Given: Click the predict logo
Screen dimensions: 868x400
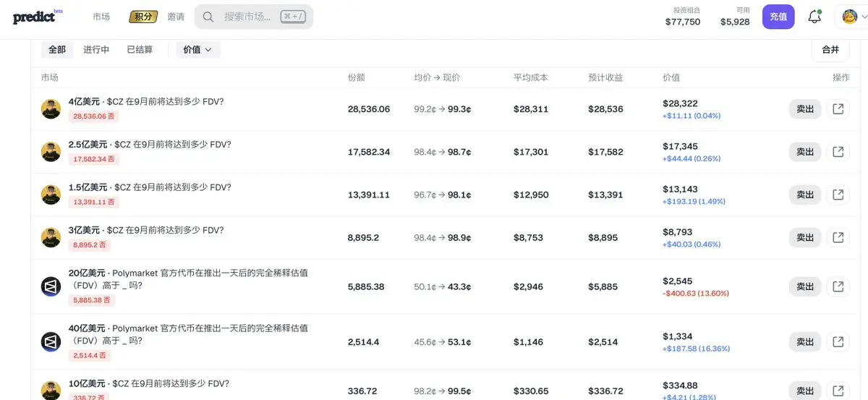Looking at the screenshot, I should coord(38,17).
